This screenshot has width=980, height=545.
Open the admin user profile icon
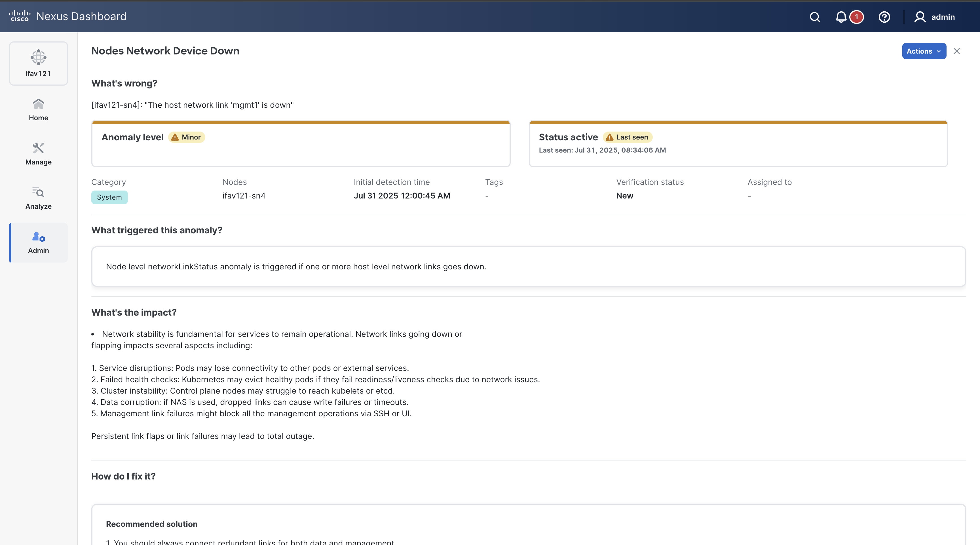pyautogui.click(x=920, y=17)
